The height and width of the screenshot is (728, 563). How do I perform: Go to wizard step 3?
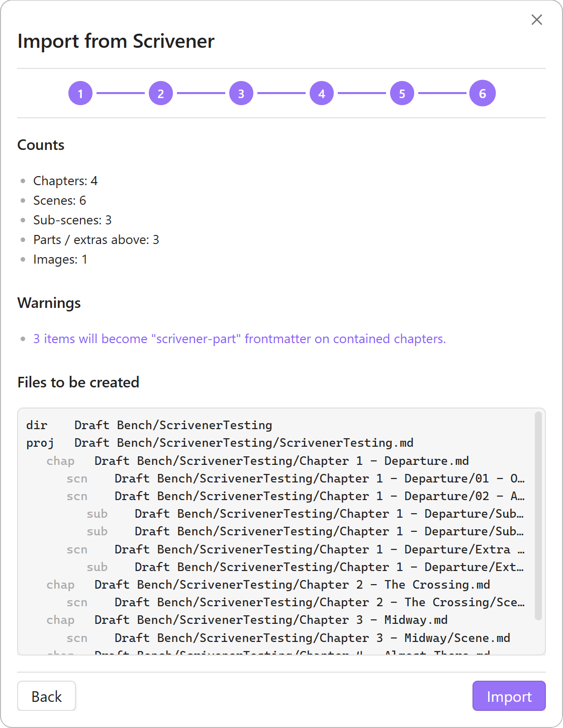241,94
